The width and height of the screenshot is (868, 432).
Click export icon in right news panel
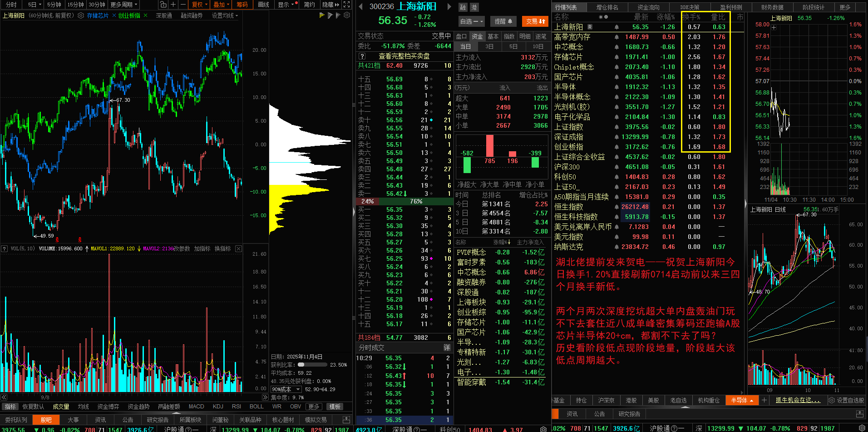point(859,414)
